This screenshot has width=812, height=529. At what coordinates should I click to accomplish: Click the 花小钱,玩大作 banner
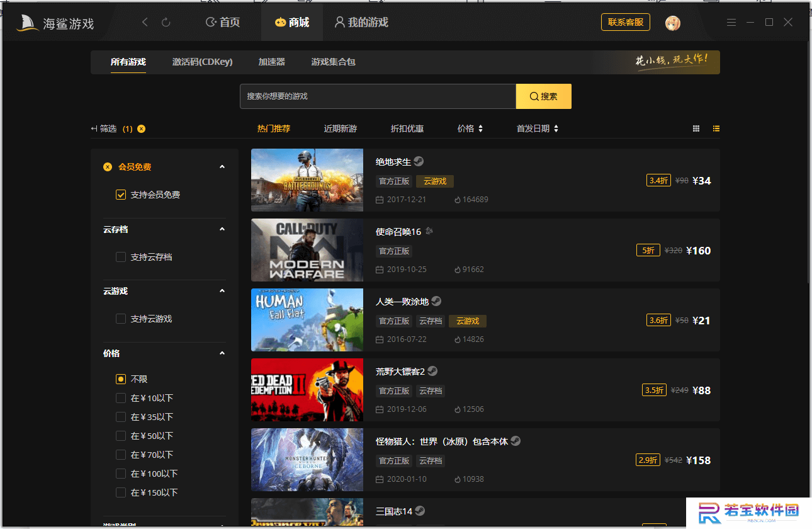672,61
